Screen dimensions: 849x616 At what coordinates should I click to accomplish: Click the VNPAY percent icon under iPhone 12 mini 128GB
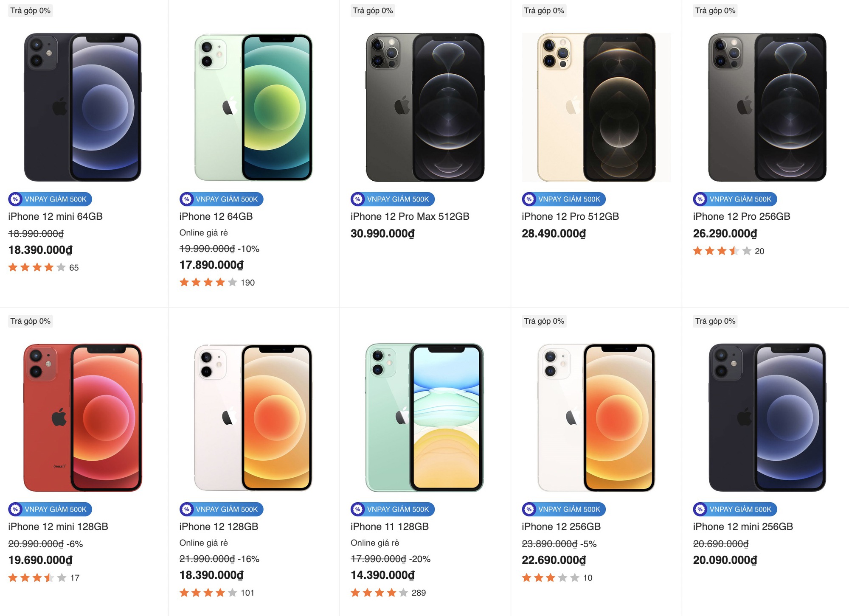pyautogui.click(x=16, y=509)
